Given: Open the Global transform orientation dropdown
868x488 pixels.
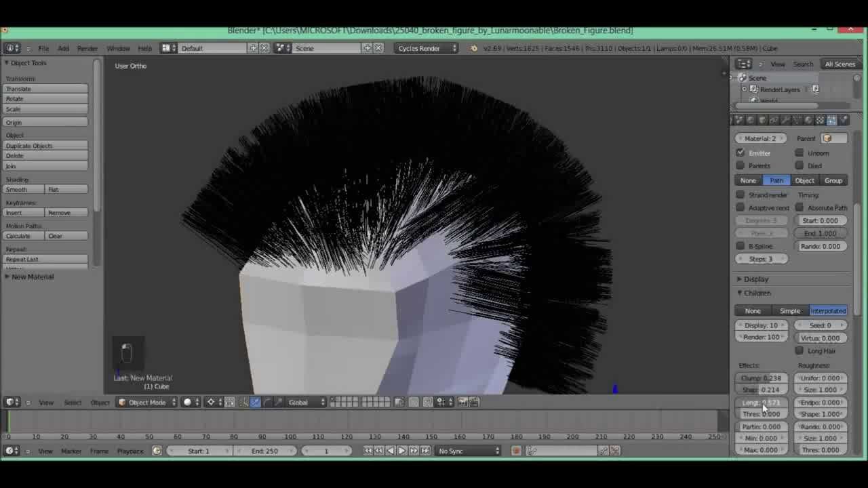Looking at the screenshot, I should point(306,402).
